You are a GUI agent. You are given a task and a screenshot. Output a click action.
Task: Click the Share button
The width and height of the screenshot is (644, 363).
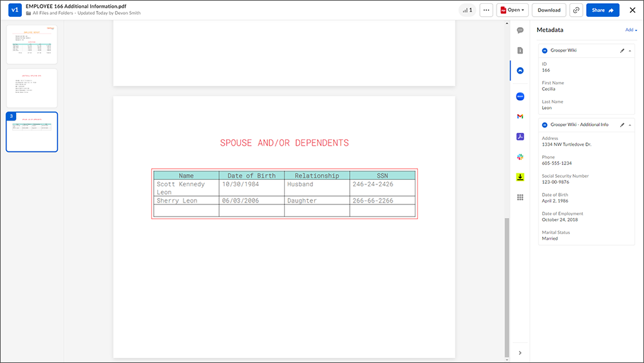tap(603, 10)
